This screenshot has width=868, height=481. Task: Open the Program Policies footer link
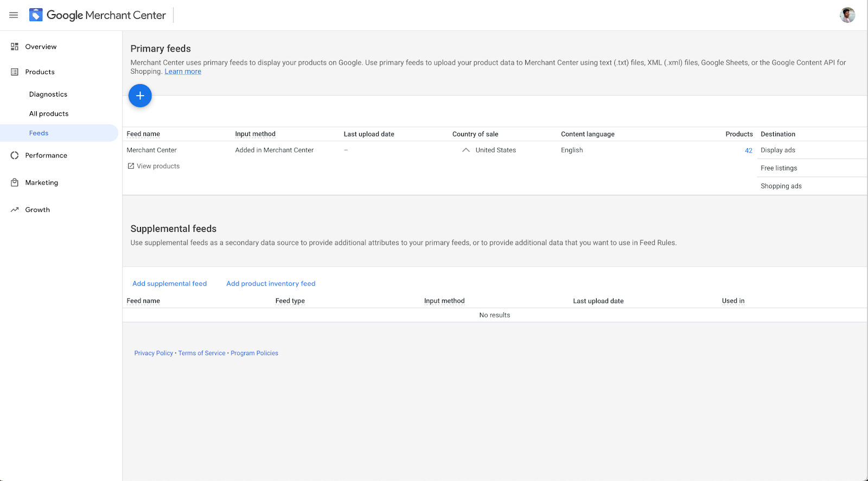tap(254, 353)
